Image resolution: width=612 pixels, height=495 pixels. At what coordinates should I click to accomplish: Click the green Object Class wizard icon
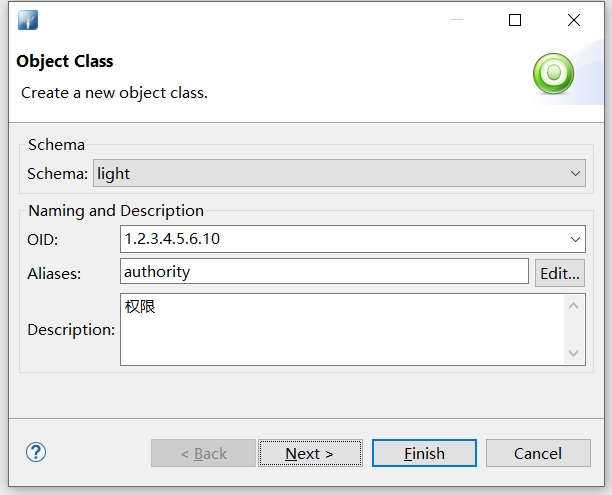click(553, 73)
